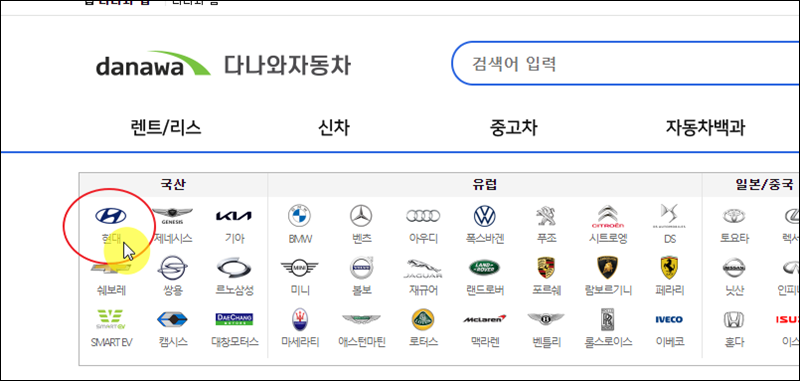Select the Kia brand logo
800x381 pixels.
click(234, 216)
